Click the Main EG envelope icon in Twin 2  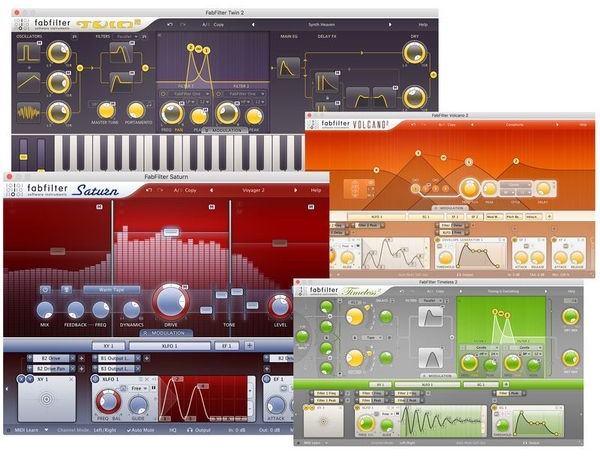pos(288,68)
